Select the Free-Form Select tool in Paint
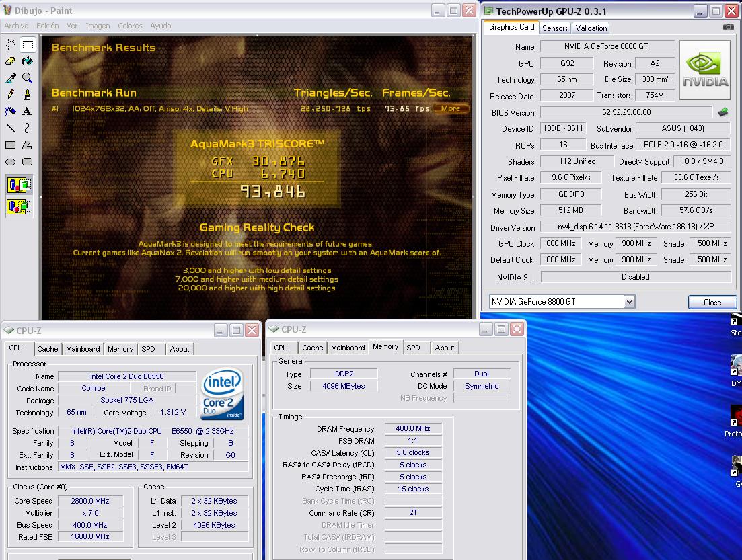The height and width of the screenshot is (560, 742). (x=11, y=44)
